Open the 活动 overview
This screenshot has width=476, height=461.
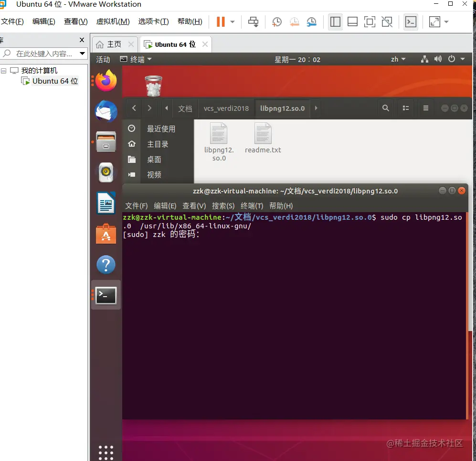103,60
